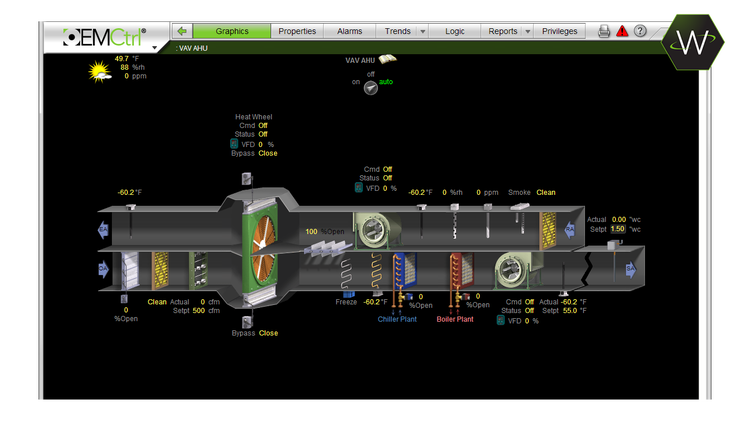Screen dimensions: 750x422
Task: Switch to the Alarms tab
Action: 349,31
